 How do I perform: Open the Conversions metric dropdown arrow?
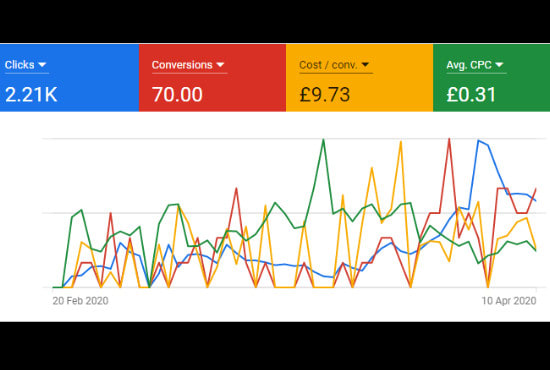coord(220,65)
